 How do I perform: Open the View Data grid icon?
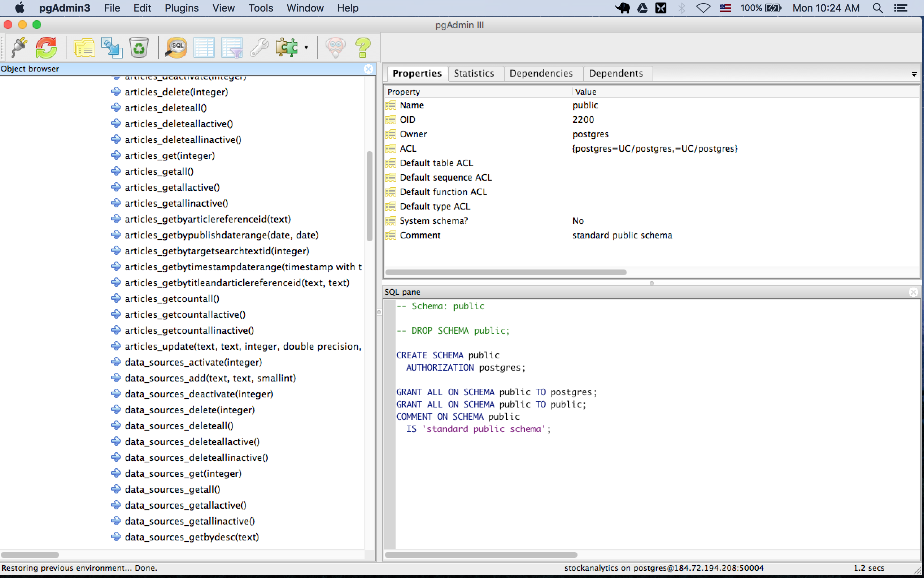point(204,47)
